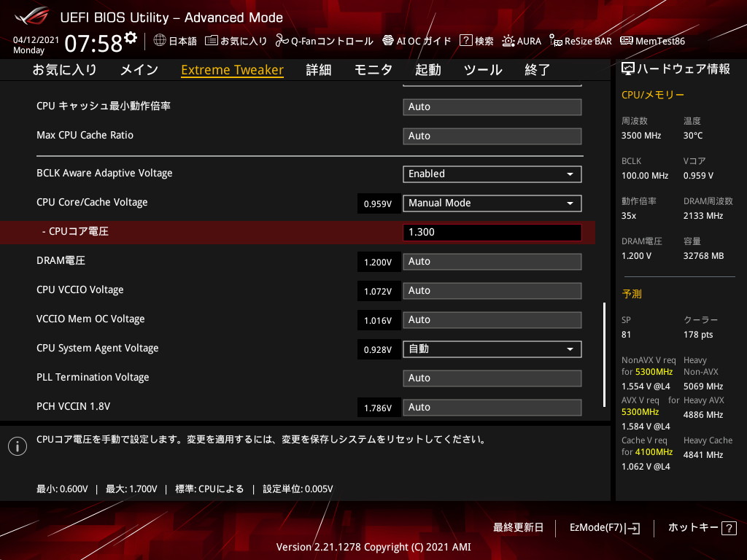Toggle ReSize BAR icon

(555, 41)
